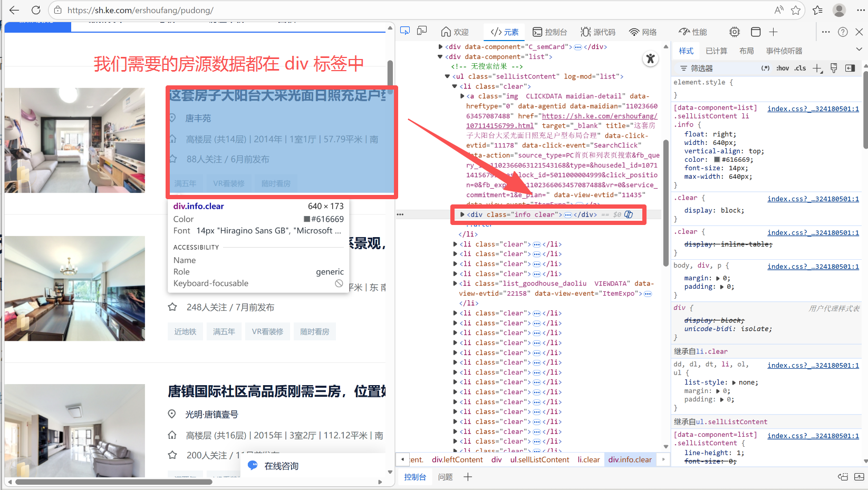This screenshot has height=490, width=868.
Task: Click the location pin icon beside 光明·唐镇壹号
Action: click(x=172, y=414)
